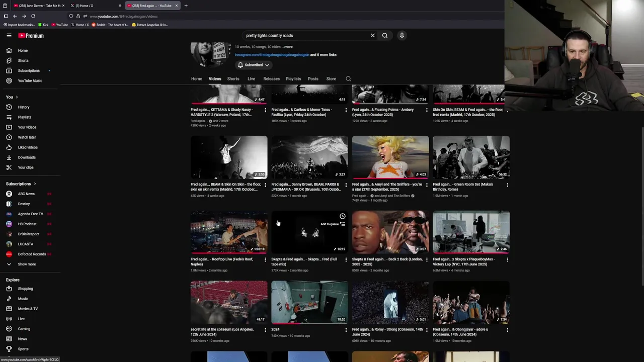The width and height of the screenshot is (644, 362).
Task: Open options menu for Rooftop Live video
Action: point(265,260)
